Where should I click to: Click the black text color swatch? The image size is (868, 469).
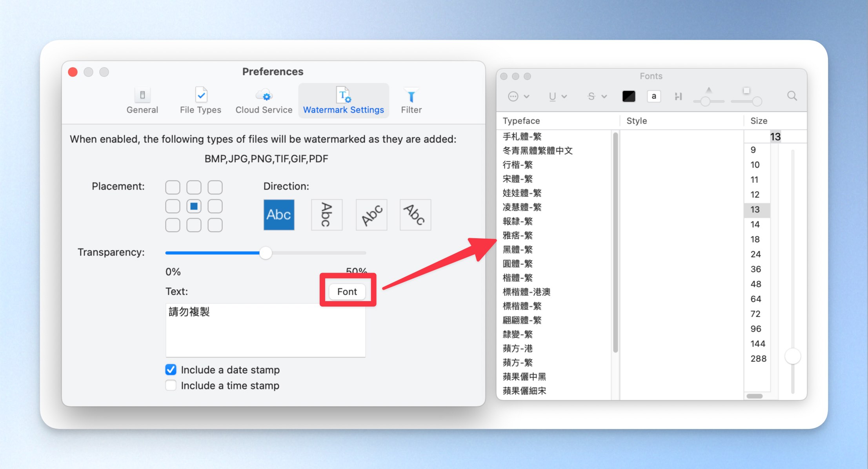629,96
